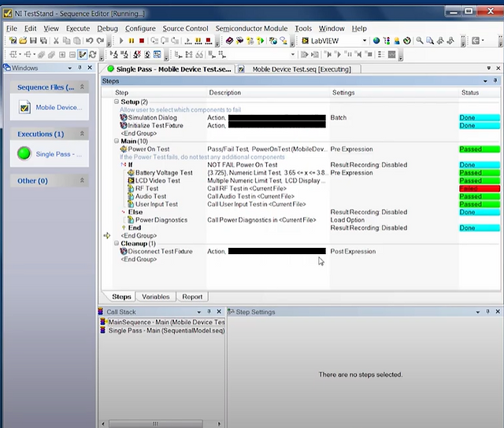The image size is (504, 428).
Task: Open the Tools menu
Action: [x=303, y=28]
